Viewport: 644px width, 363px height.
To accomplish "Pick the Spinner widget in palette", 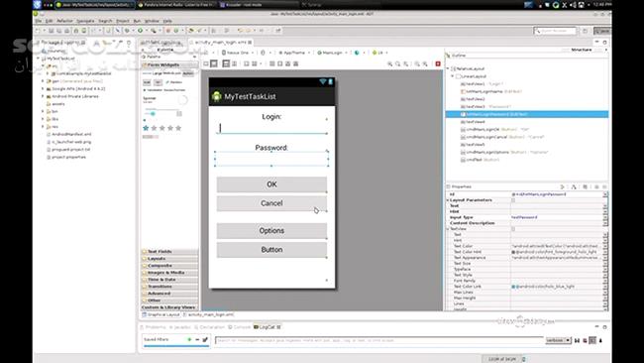I will pos(151,99).
